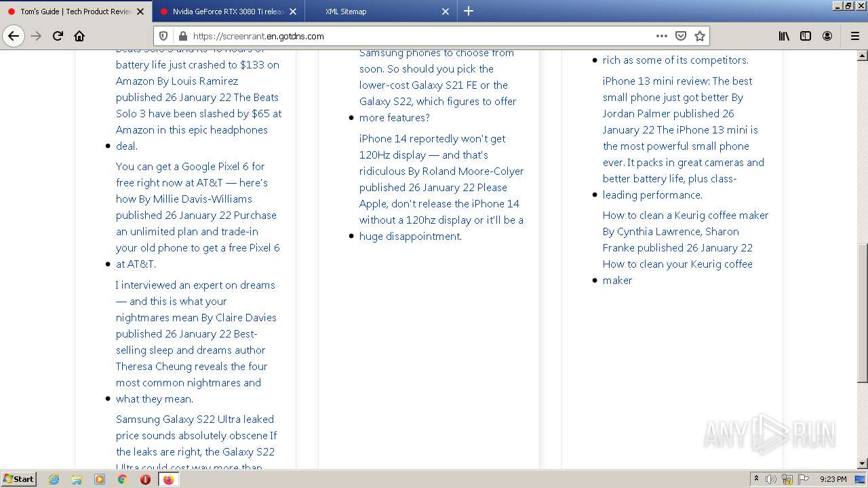
Task: Toggle the sidebars view icon
Action: click(x=806, y=36)
